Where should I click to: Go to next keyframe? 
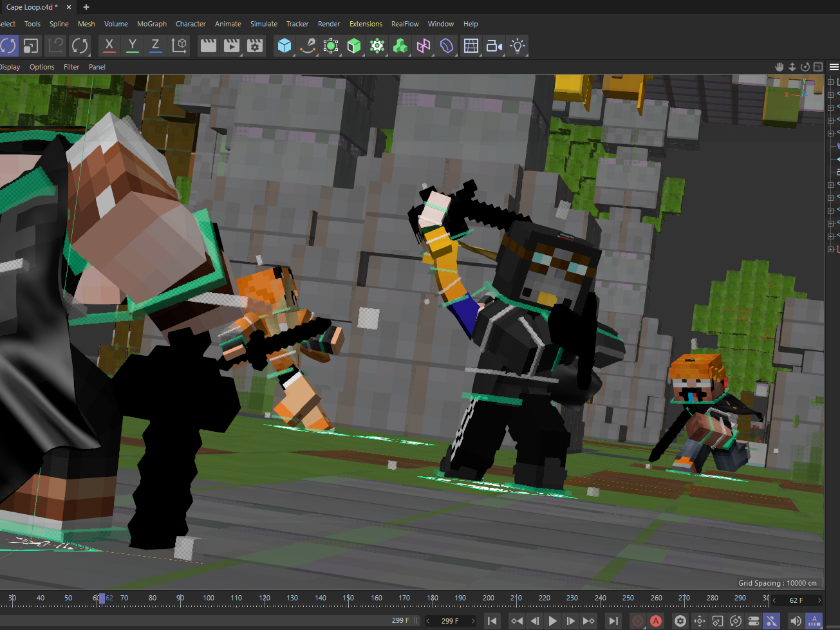click(588, 621)
